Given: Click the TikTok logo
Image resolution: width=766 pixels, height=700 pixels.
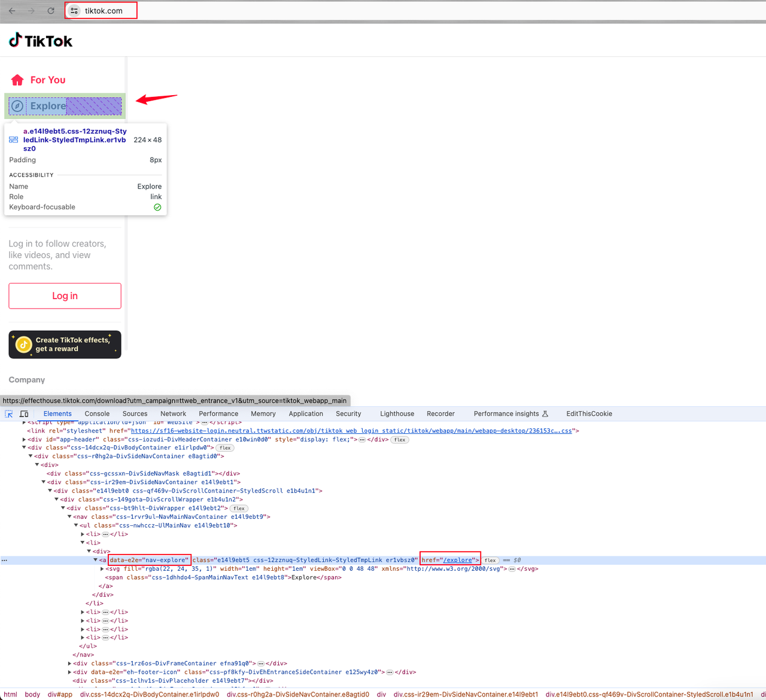Looking at the screenshot, I should point(41,41).
